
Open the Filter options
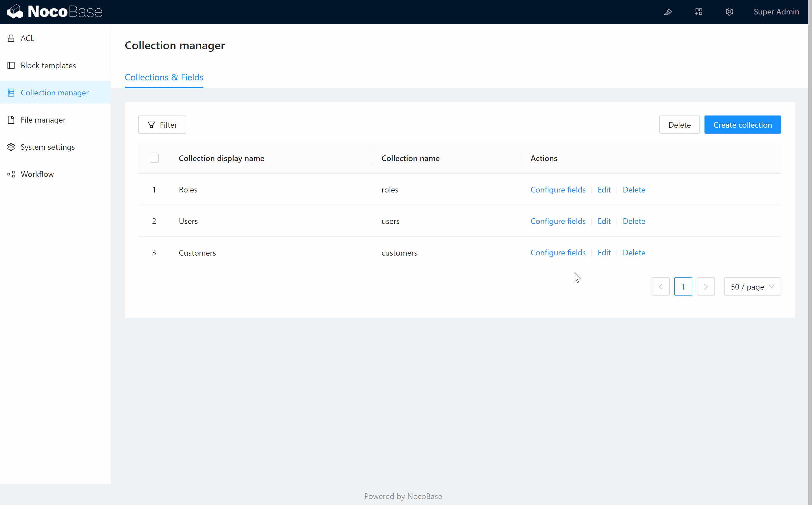click(x=162, y=125)
